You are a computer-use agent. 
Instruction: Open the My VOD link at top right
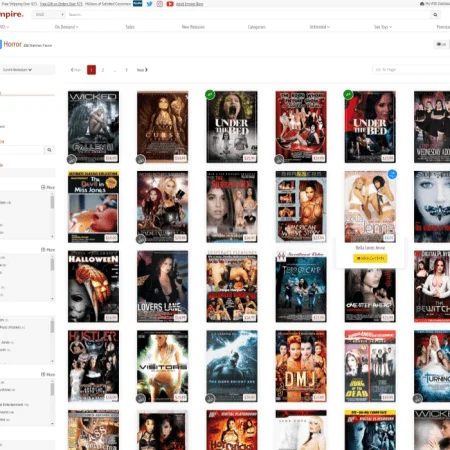pyautogui.click(x=435, y=4)
